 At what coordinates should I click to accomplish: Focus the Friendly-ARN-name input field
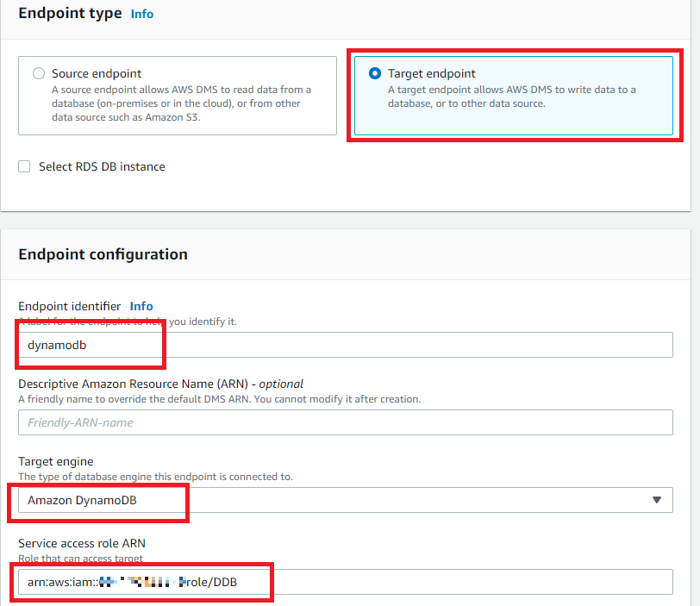point(345,422)
